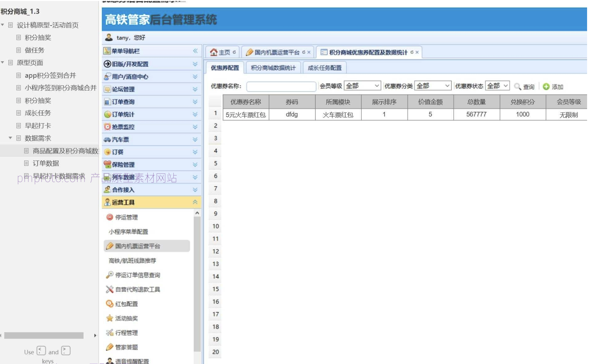This screenshot has height=364, width=601.
Task: Click the 论坛管理 section icon
Action: point(107,89)
